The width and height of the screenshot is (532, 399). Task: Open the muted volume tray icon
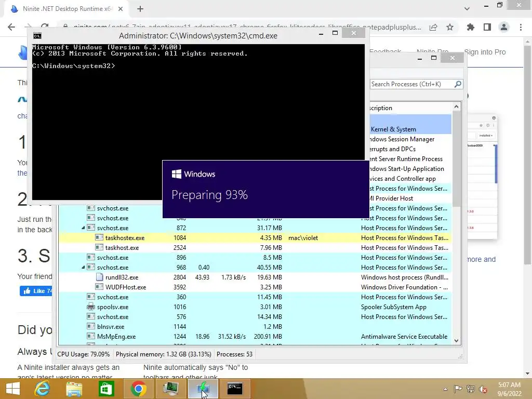[483, 389]
